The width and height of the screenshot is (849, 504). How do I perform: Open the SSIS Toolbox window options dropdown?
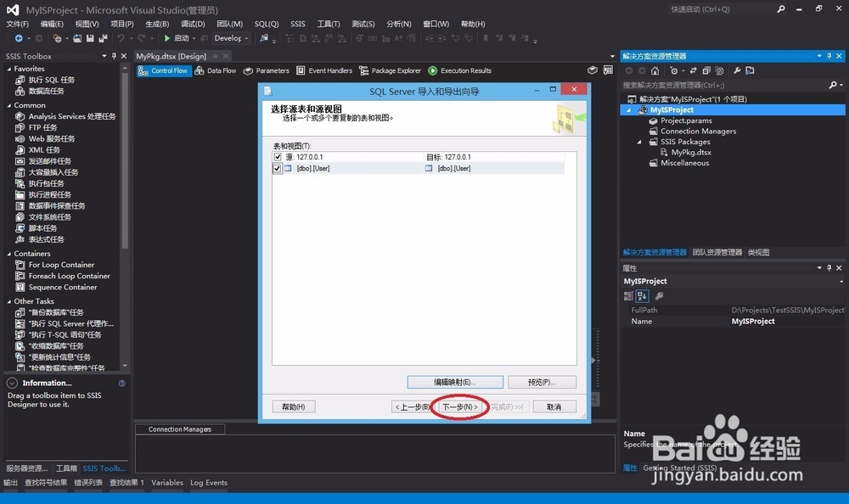(x=104, y=56)
